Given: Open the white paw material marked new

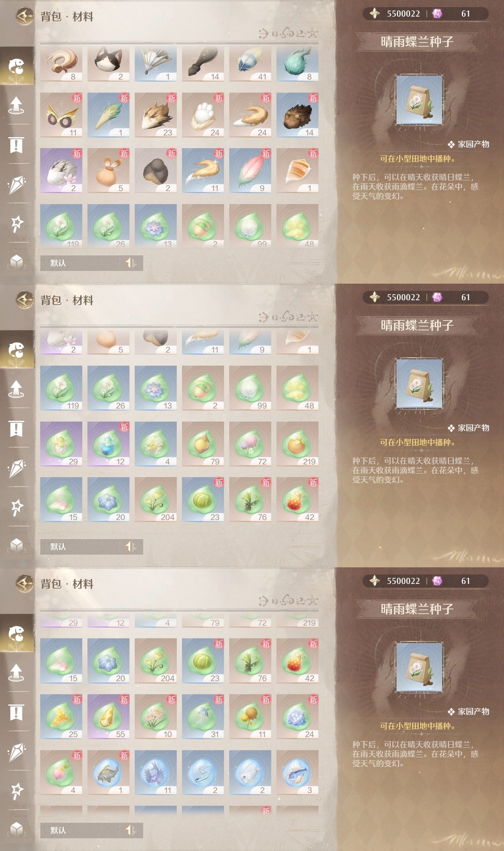Looking at the screenshot, I should pyautogui.click(x=203, y=115).
